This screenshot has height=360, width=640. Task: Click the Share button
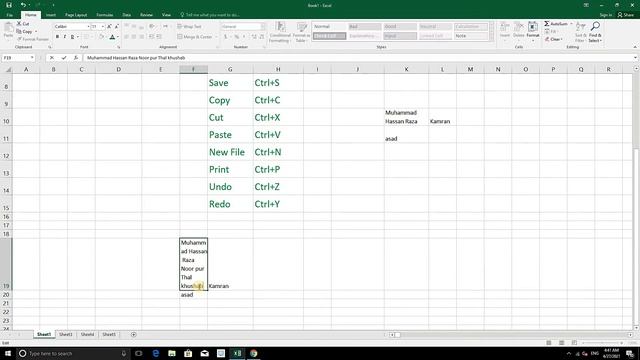(626, 15)
